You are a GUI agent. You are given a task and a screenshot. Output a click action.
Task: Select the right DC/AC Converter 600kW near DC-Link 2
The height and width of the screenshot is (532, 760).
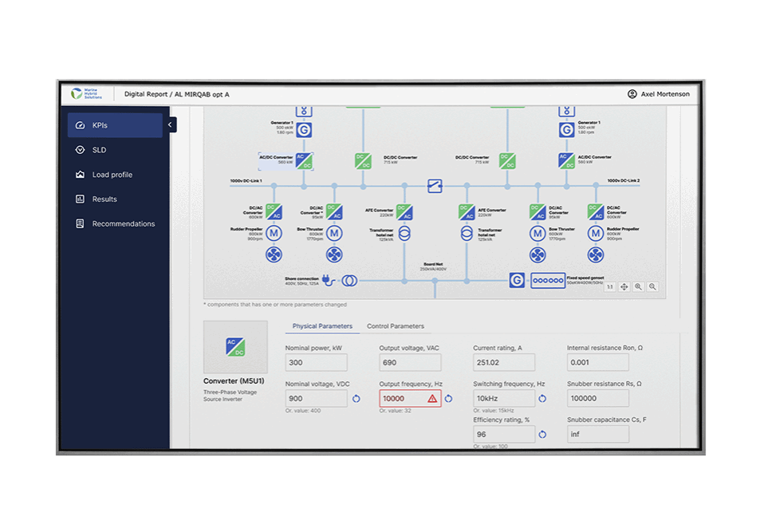(596, 212)
